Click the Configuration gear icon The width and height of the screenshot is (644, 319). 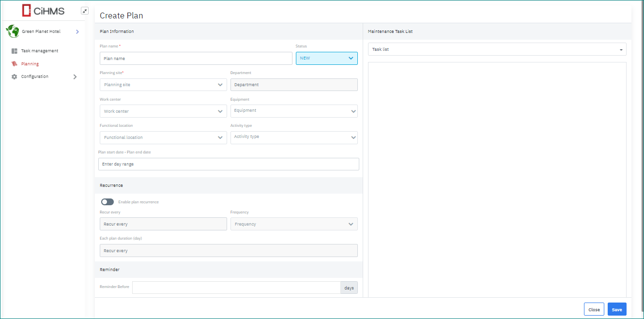(15, 76)
